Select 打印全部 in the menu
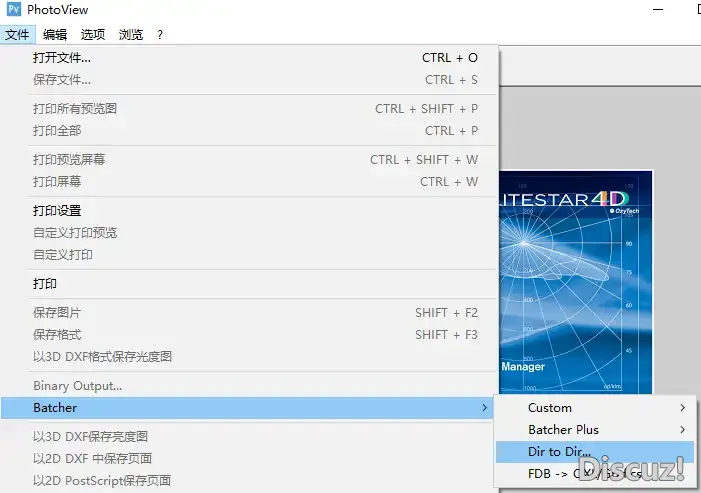This screenshot has width=701, height=493. 255,131
